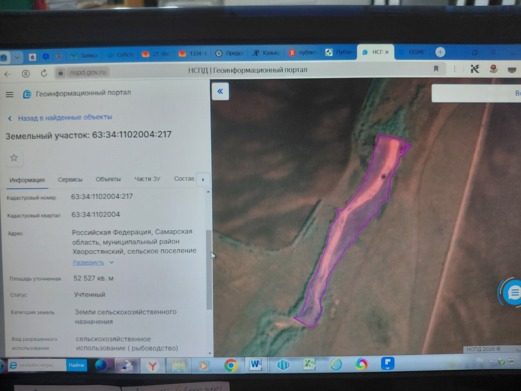Switch to the Объекты tab

point(108,179)
